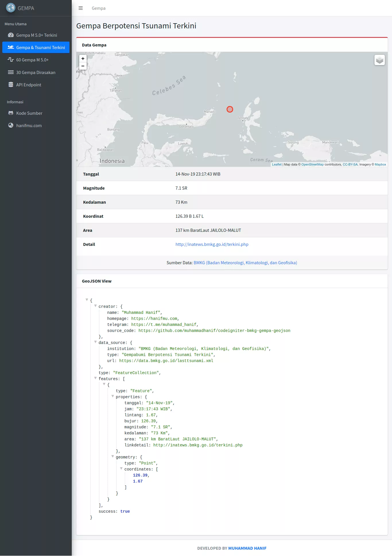392x556 pixels.
Task: Collapse the data_source JSON node
Action: click(96, 342)
